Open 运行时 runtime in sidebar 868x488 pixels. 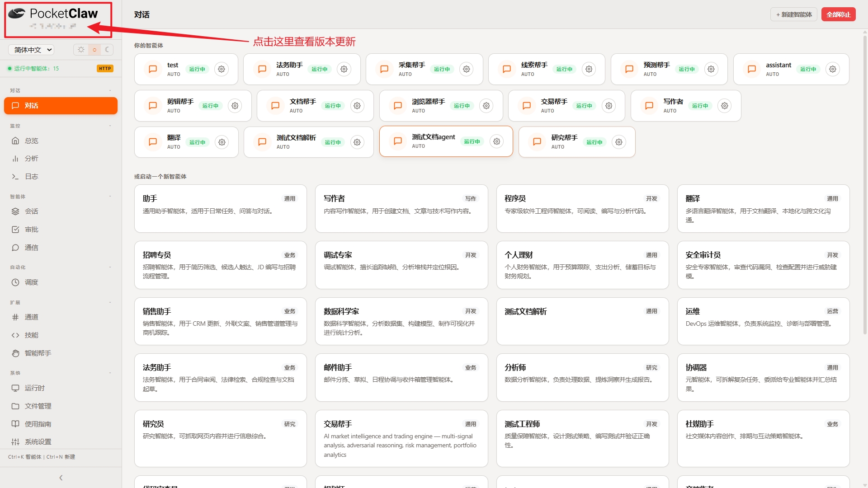(61, 388)
